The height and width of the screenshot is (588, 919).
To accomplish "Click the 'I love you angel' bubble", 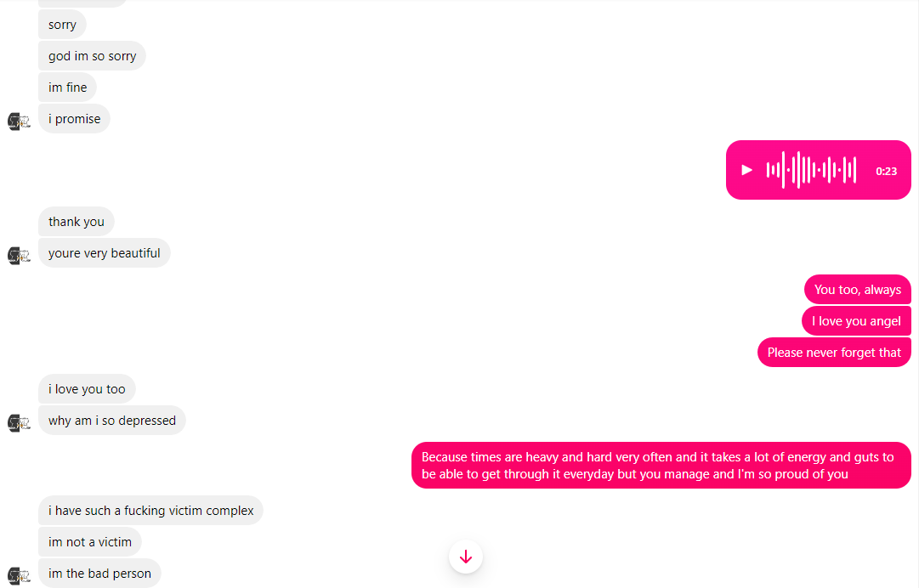I will 856,321.
